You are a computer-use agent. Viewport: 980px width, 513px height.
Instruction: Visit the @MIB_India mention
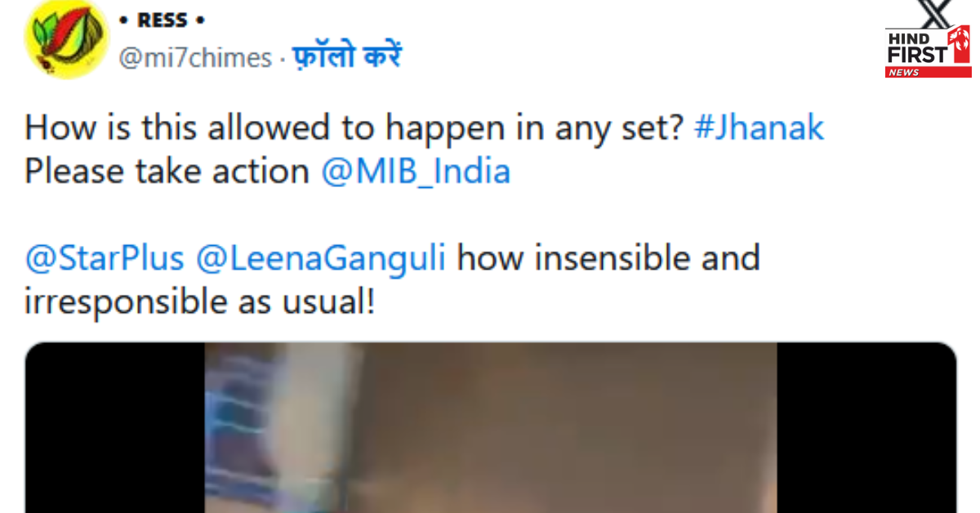pos(416,172)
